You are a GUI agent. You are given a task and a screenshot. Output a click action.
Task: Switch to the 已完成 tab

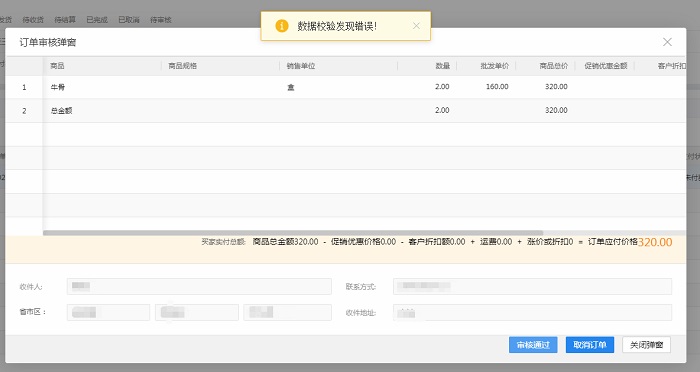click(x=97, y=20)
